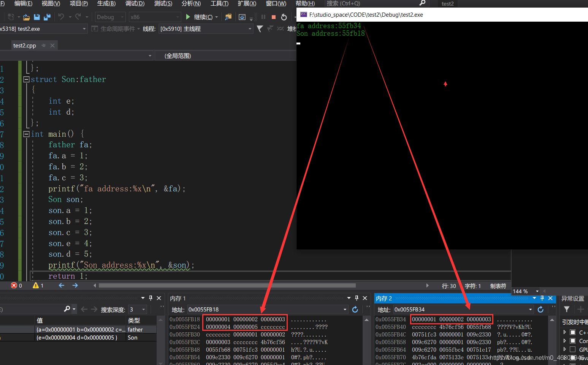Refresh Memory 2 window with reload icon
The width and height of the screenshot is (588, 365).
[540, 310]
